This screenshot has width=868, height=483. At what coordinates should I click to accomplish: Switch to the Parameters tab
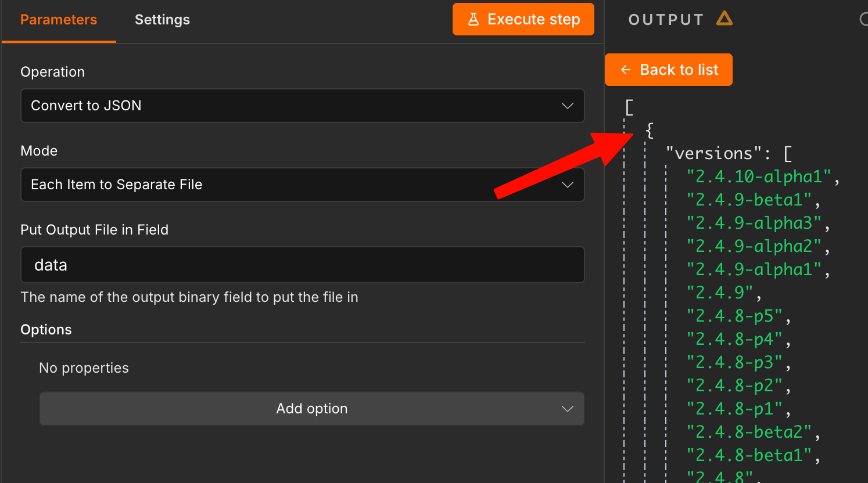(59, 20)
